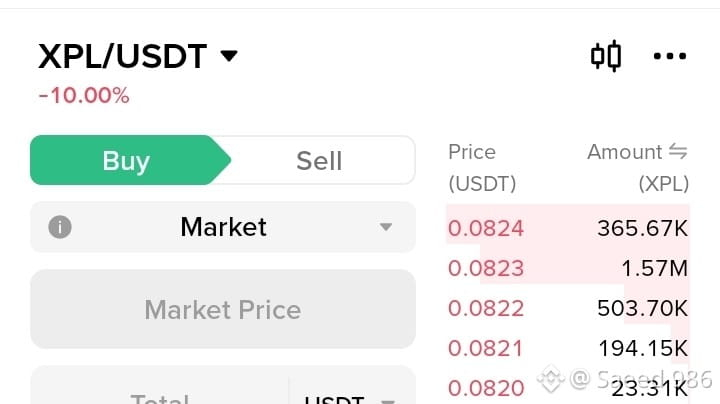Image resolution: width=720 pixels, height=404 pixels.
Task: Click the Market Price field
Action: coord(222,309)
